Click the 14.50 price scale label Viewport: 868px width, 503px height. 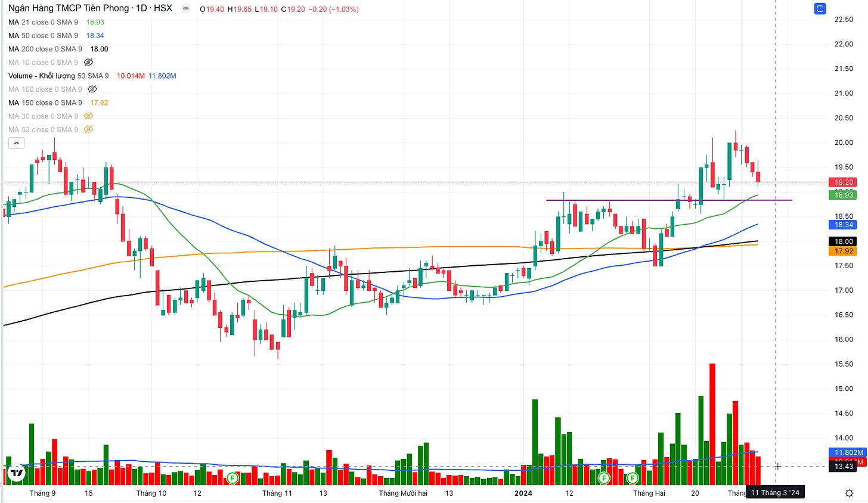(x=844, y=413)
